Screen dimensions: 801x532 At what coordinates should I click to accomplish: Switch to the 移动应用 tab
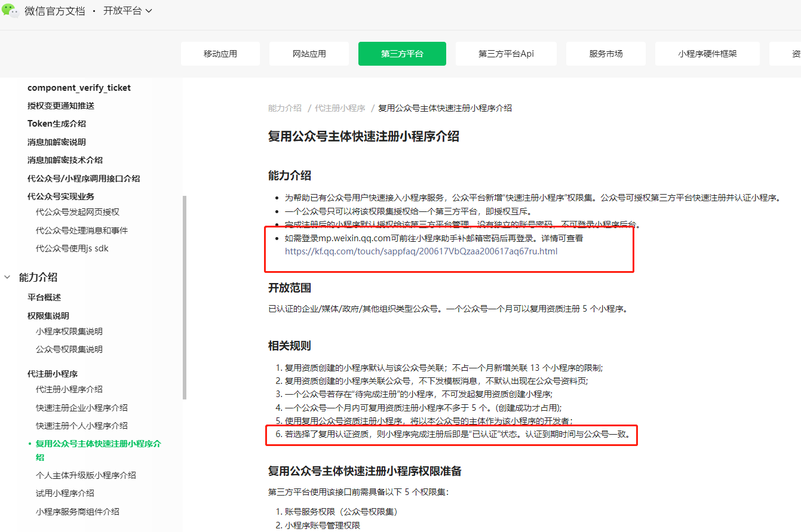pyautogui.click(x=220, y=54)
